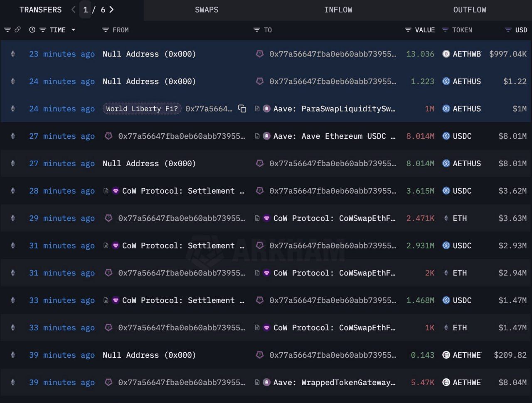This screenshot has height=403, width=532.
Task: Open the FROM column filter
Action: (106, 30)
